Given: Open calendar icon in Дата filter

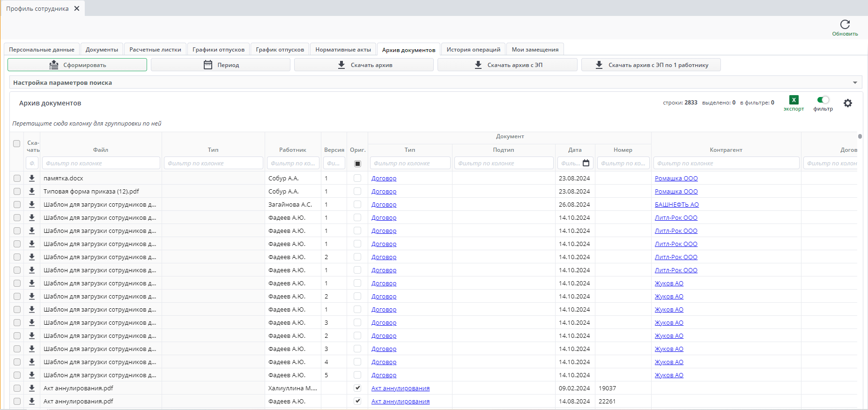Looking at the screenshot, I should (x=586, y=163).
